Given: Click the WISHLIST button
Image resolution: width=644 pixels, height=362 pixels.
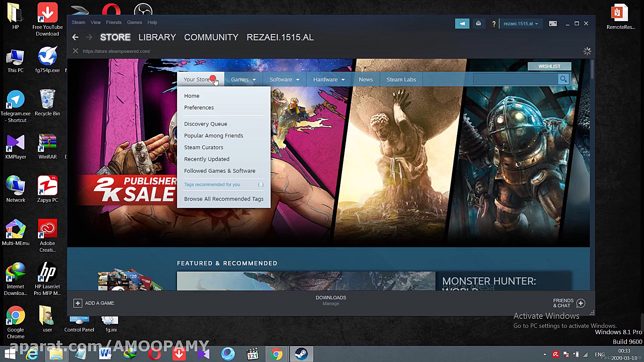Looking at the screenshot, I should point(549,66).
